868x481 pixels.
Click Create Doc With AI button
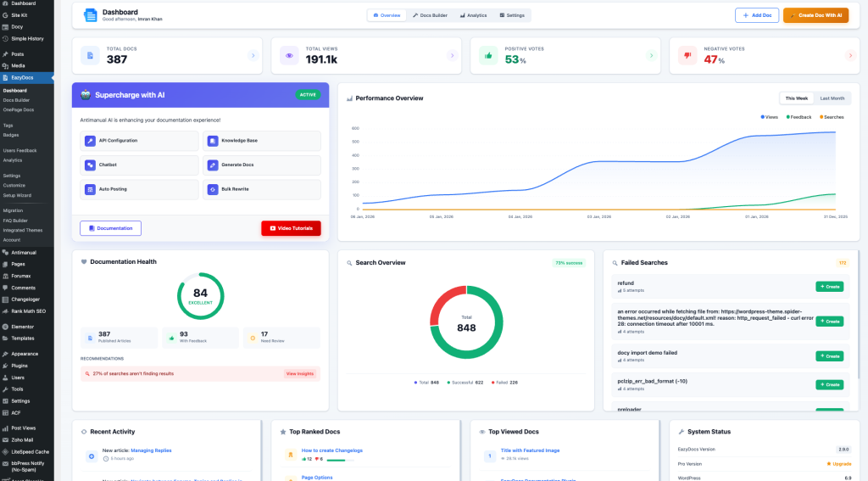[x=816, y=15]
